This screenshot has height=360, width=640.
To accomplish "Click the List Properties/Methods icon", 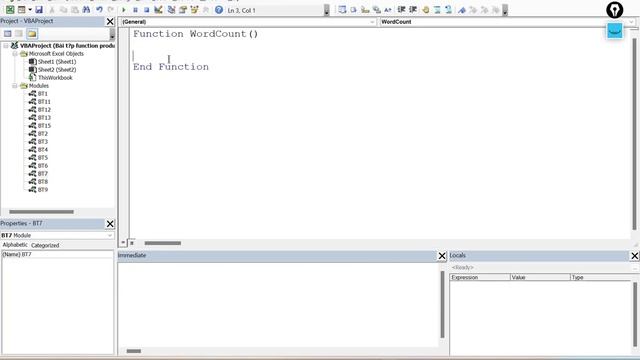I will point(342,10).
